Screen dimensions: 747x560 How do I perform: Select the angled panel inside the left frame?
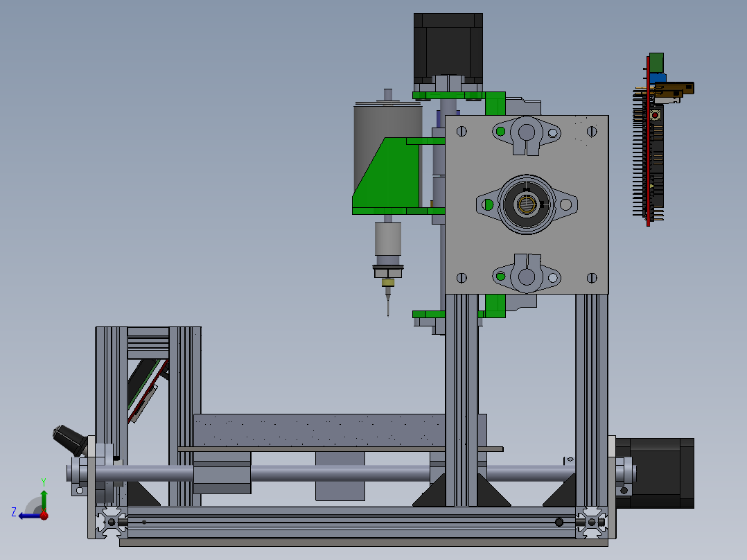pos(148,391)
